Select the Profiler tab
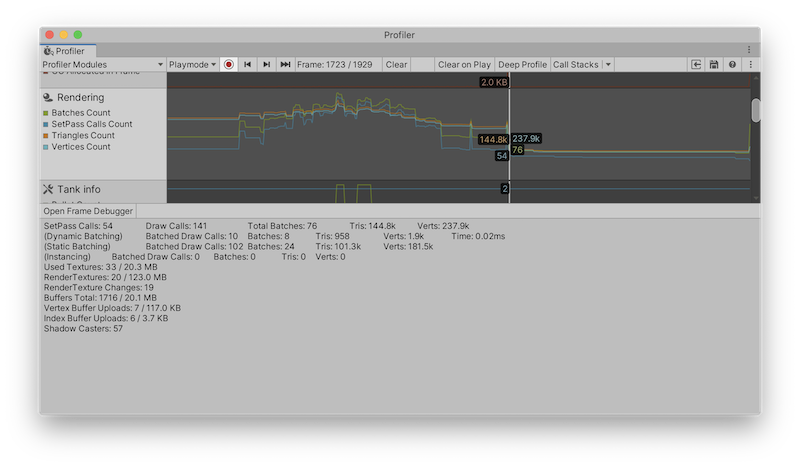Viewport: 800px width, 467px height. [x=68, y=50]
